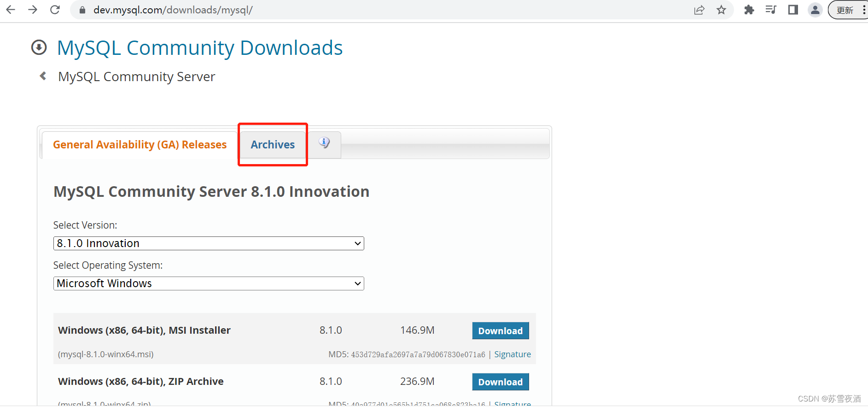Click the 更新 update button
The width and height of the screenshot is (868, 407).
click(x=845, y=10)
